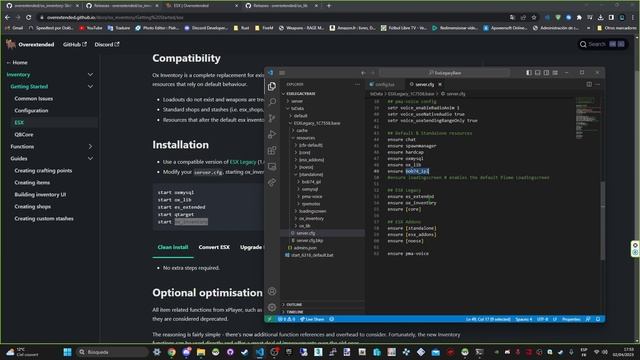Toggle VS Code secondary side bar
The height and width of the screenshot is (360, 640).
(547, 73)
